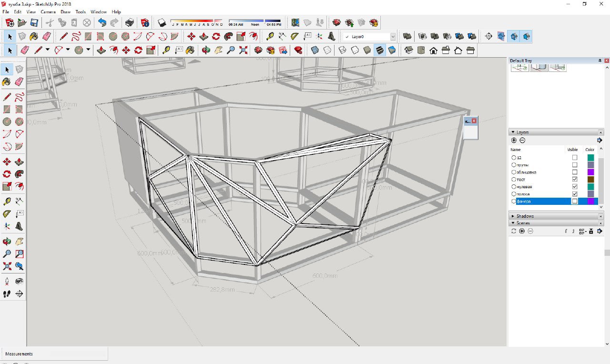Click the Save icon in the top toolbar
610x364 pixels.
[x=34, y=22]
